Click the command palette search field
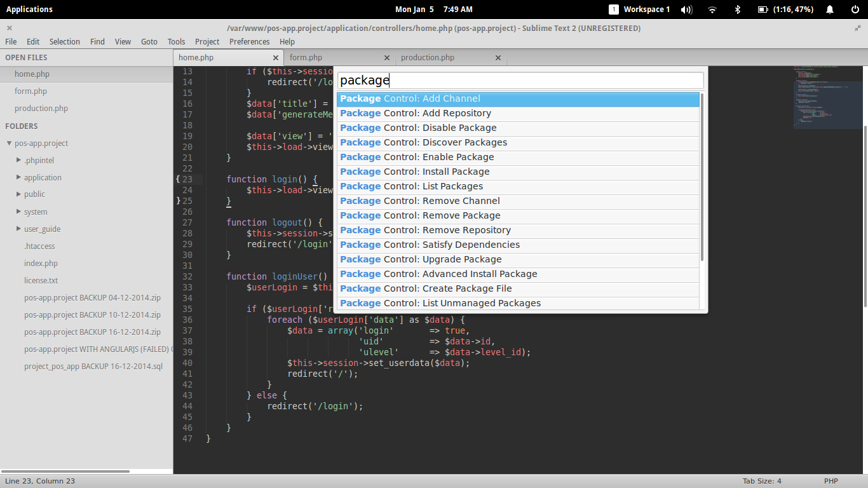 520,81
